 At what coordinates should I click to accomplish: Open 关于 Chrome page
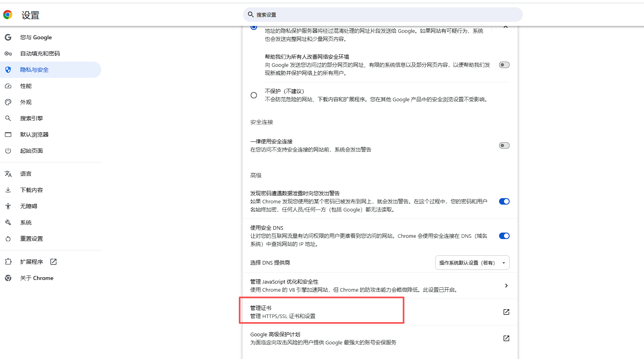pos(51,278)
